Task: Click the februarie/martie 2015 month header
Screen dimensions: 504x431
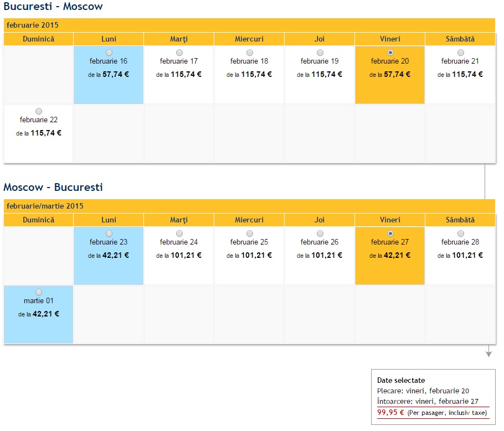Action: [45, 206]
